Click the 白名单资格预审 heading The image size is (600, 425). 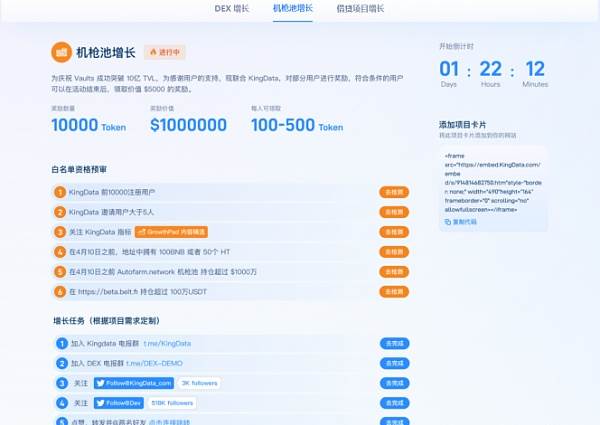[79, 169]
